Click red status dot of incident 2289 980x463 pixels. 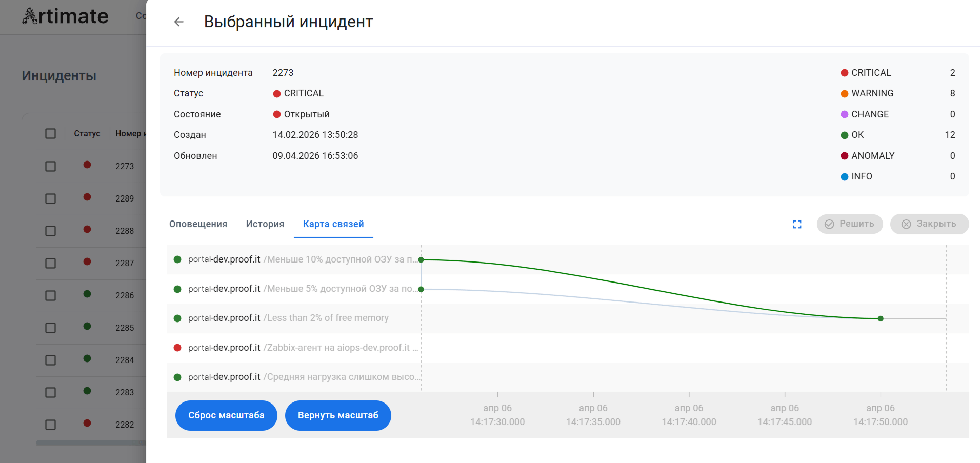pos(87,197)
